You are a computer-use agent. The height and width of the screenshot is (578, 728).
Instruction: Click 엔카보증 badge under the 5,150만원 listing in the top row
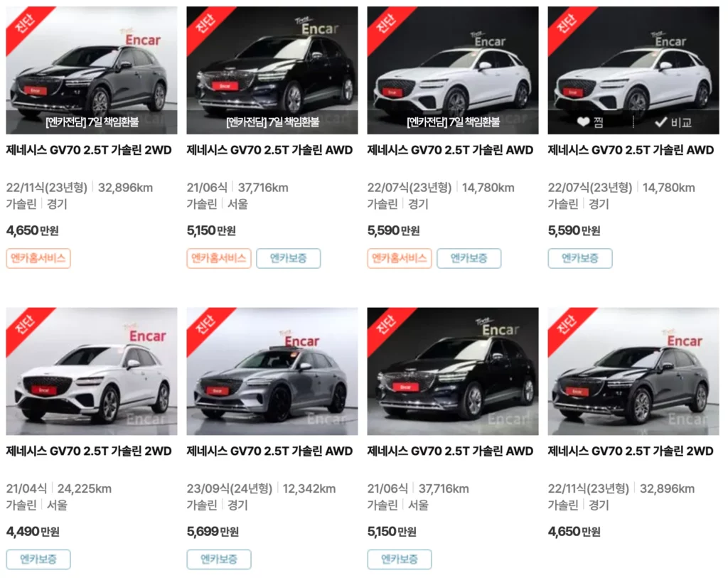point(289,258)
